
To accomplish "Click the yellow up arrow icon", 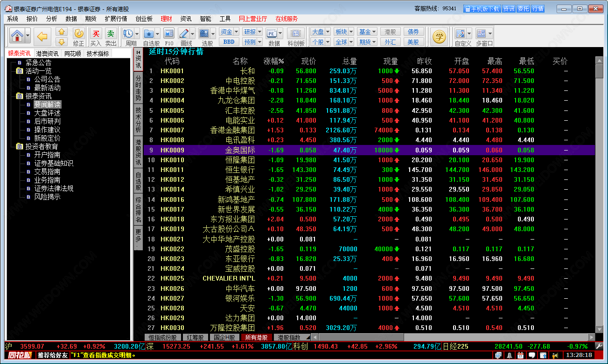I will pyautogui.click(x=62, y=32).
